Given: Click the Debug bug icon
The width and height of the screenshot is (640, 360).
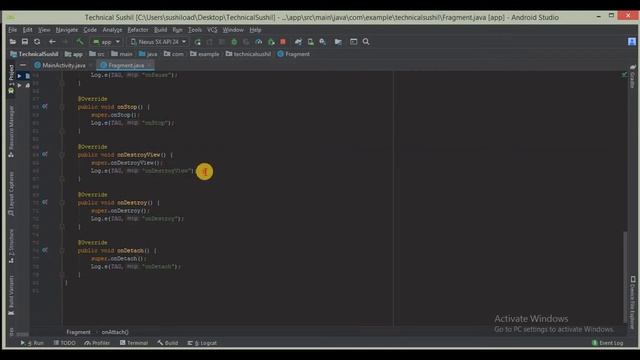Looking at the screenshot, I should (x=234, y=42).
